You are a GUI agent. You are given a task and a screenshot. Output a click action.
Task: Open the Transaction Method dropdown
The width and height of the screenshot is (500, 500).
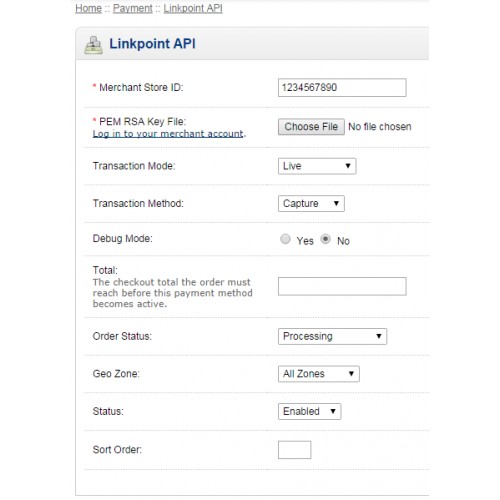(311, 203)
